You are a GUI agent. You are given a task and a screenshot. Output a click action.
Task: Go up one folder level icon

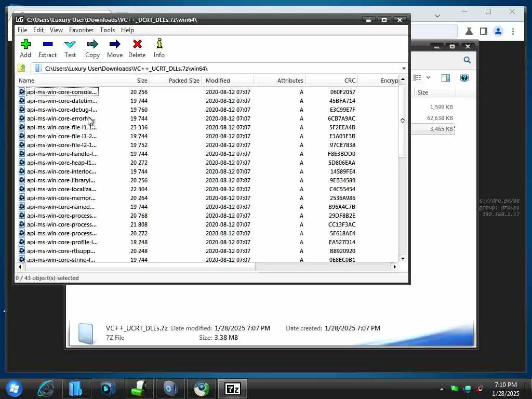[x=22, y=68]
